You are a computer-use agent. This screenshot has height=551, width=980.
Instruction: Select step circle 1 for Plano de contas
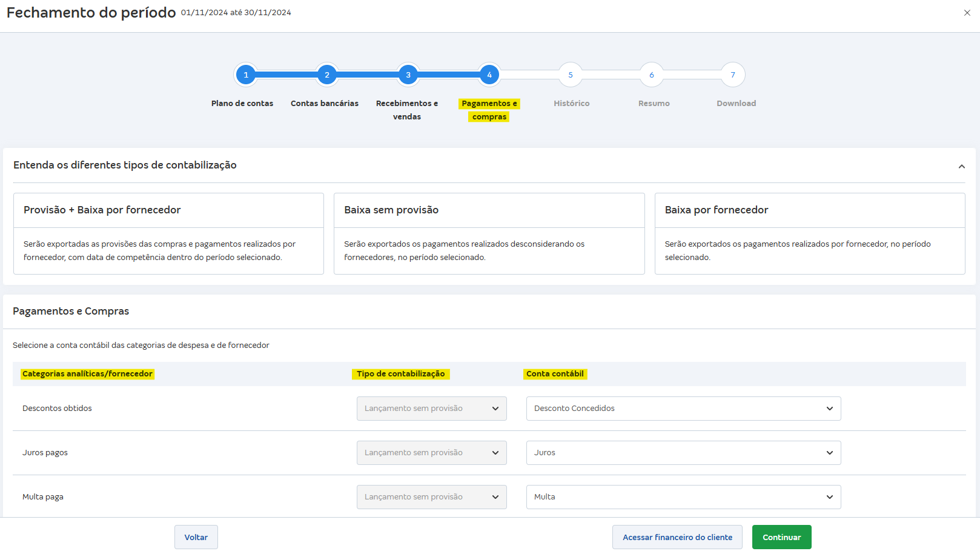click(x=246, y=74)
